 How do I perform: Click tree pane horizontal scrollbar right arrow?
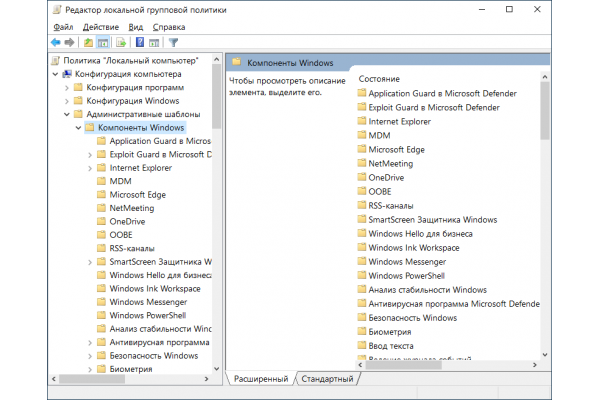pos(207,379)
